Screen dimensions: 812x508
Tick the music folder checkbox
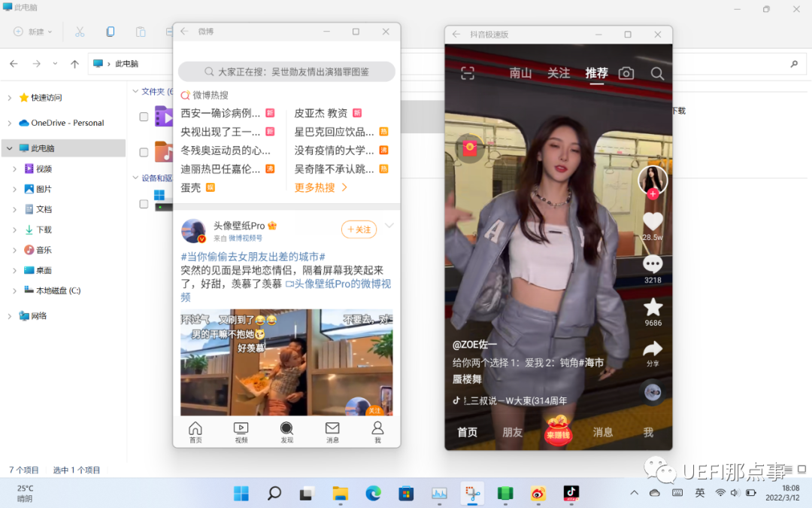(144, 152)
